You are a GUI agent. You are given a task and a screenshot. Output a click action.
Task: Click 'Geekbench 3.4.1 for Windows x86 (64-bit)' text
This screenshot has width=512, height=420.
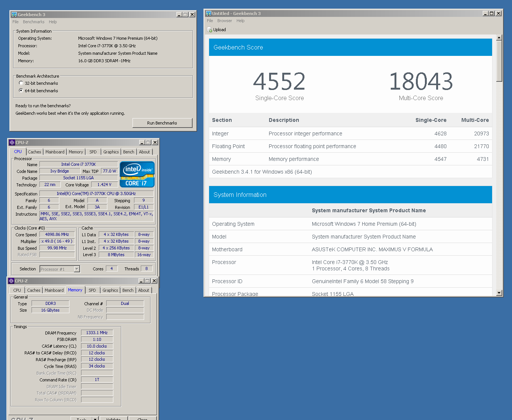click(x=262, y=172)
